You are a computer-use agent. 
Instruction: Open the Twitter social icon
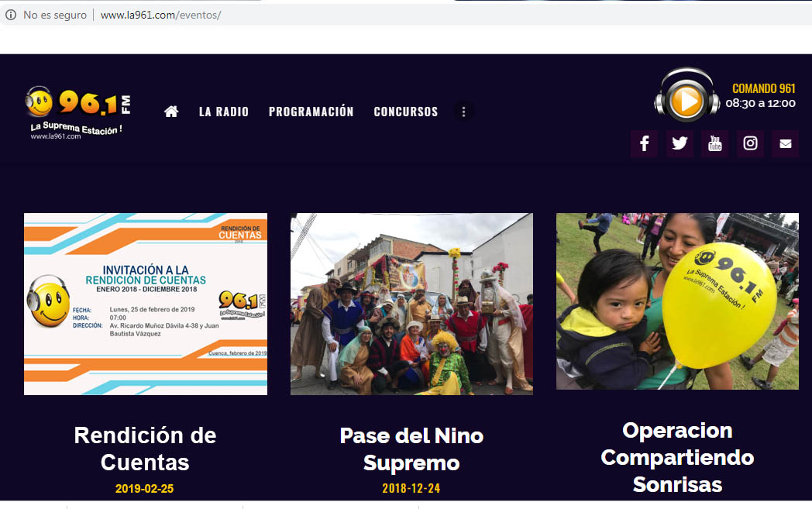(x=680, y=143)
